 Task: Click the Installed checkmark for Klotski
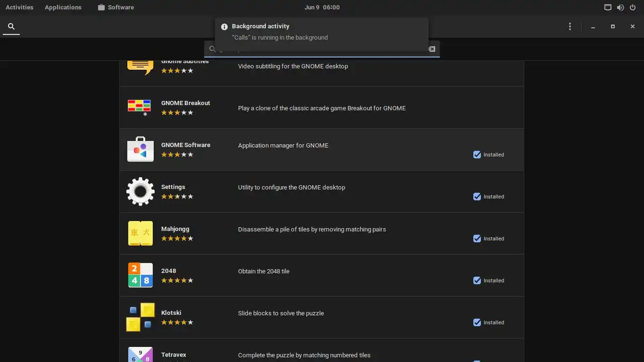477,322
